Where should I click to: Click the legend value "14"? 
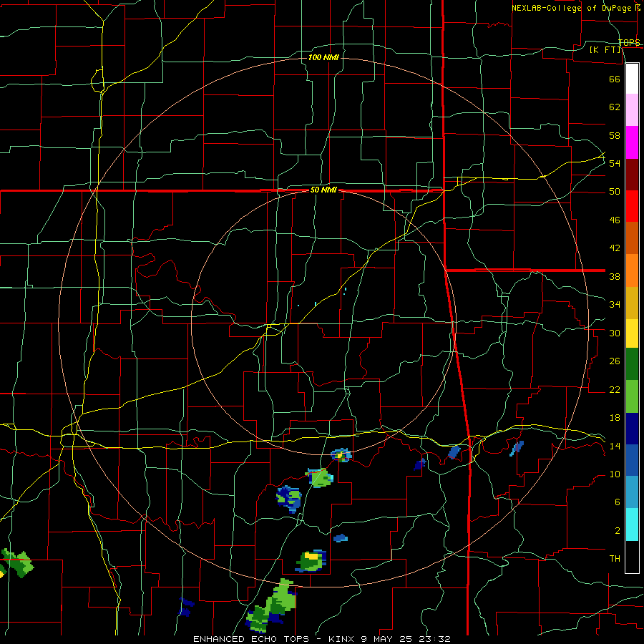click(x=615, y=446)
